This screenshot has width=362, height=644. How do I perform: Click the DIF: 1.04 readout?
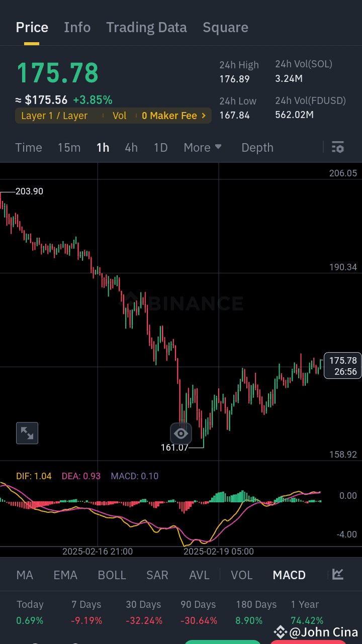coord(34,476)
